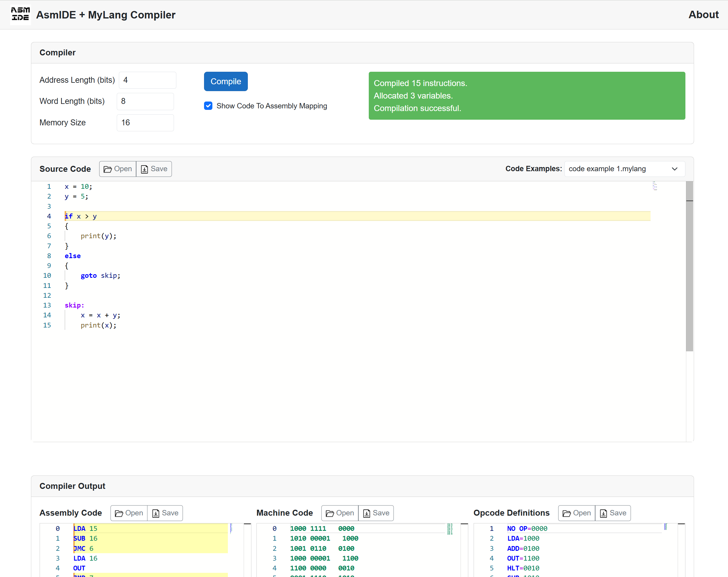Click opcode definition 'HLT=0010'

pyautogui.click(x=523, y=568)
